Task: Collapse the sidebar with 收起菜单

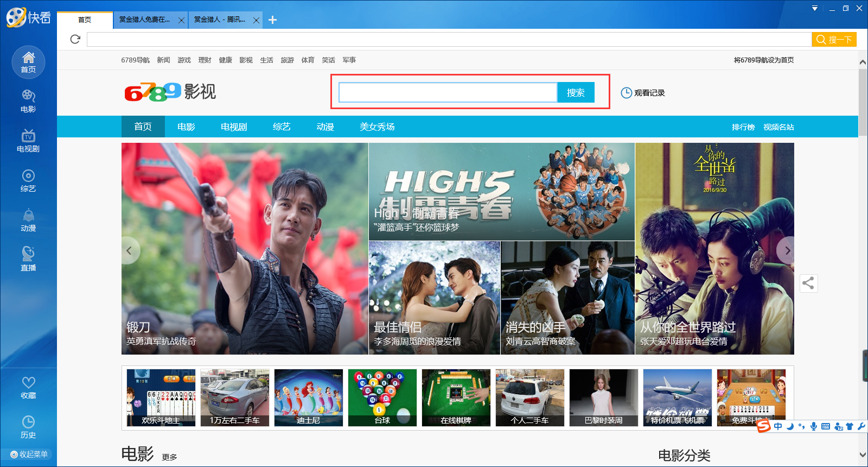Action: 29,454
